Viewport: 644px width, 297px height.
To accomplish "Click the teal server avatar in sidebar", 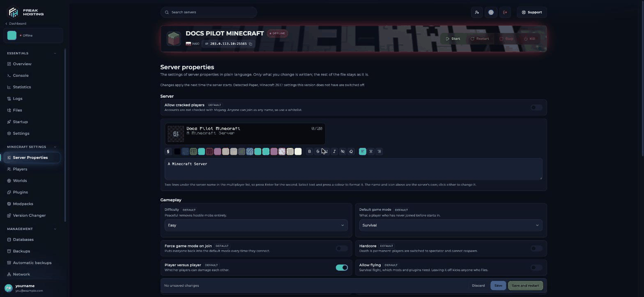I will 12,35.
